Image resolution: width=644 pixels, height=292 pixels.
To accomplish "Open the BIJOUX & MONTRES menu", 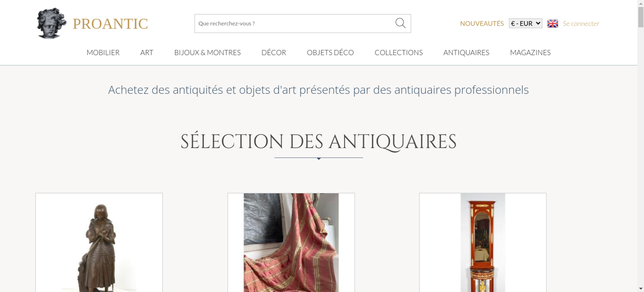I will pyautogui.click(x=207, y=52).
